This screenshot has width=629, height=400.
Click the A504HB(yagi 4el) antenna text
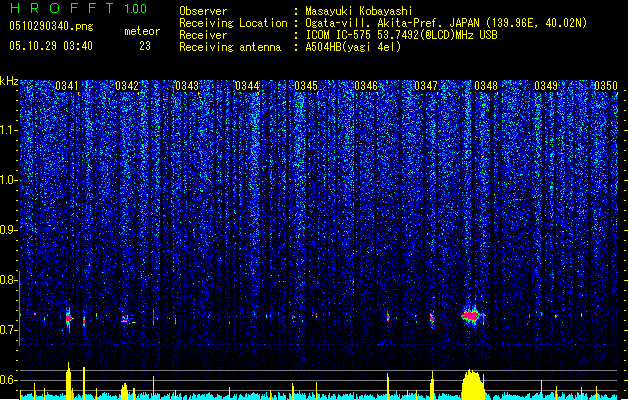point(353,47)
